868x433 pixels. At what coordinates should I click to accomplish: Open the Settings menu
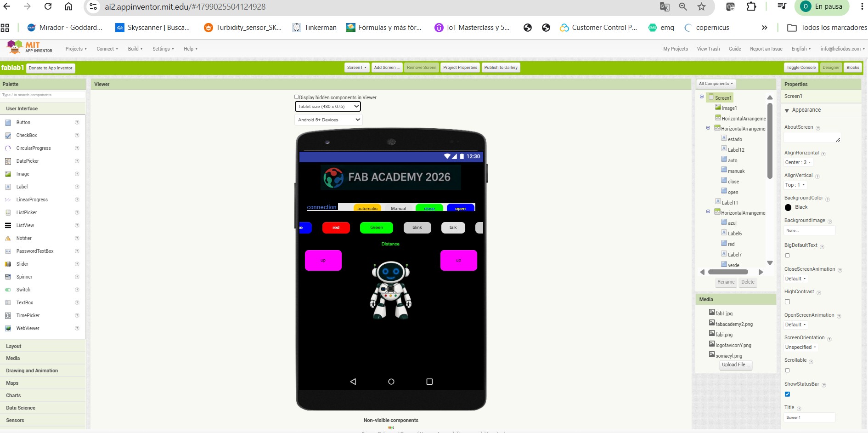click(x=163, y=49)
